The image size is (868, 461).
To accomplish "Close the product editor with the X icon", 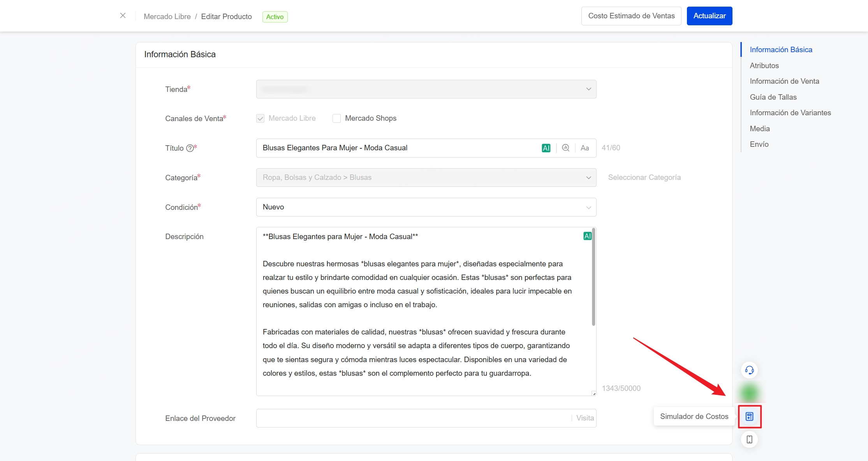I will [123, 16].
